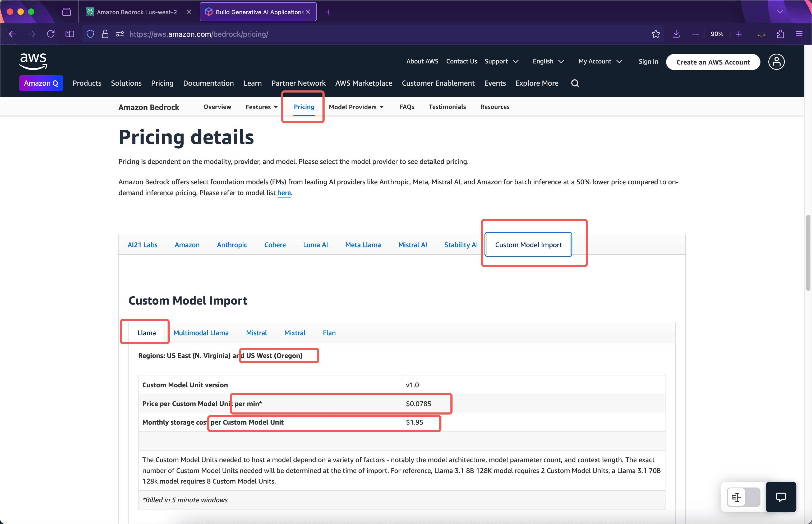Screen dimensions: 812x524
Task: Open the downloads icon in the toolbar
Action: (676, 34)
